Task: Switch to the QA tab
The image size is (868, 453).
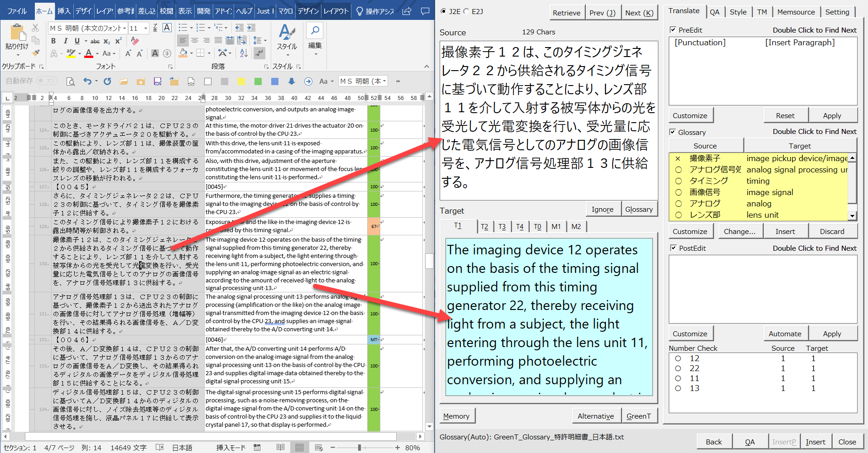Action: [x=715, y=12]
